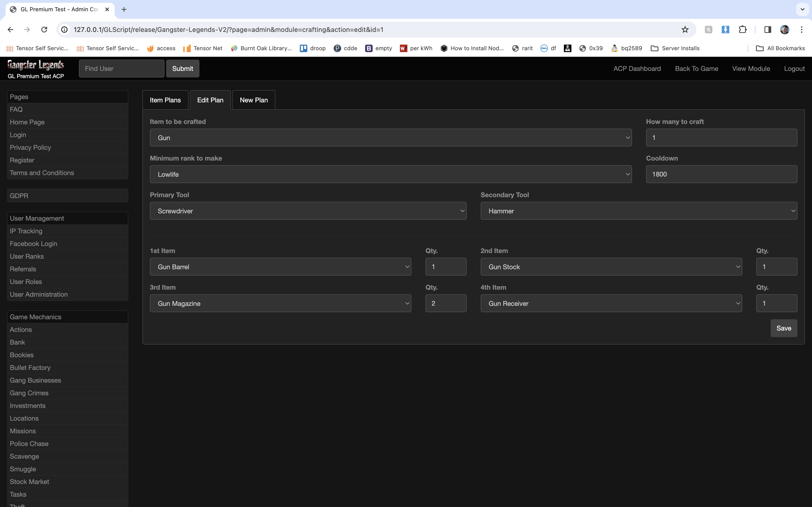Switch to the New Plan tab
The image size is (812, 507).
[254, 100]
